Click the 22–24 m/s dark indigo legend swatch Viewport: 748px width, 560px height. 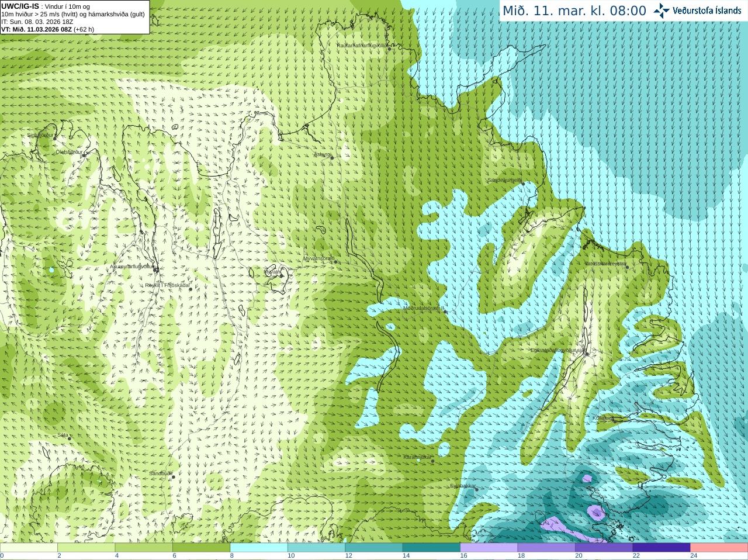coord(662,548)
